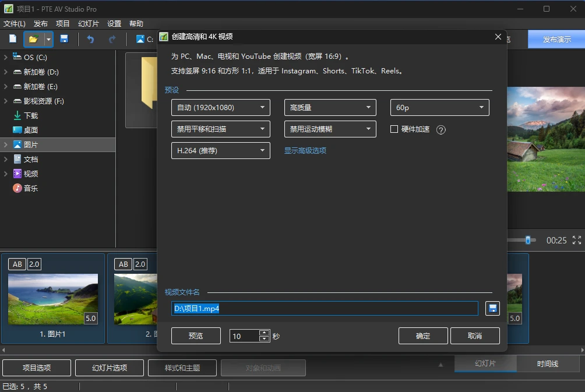The width and height of the screenshot is (585, 392).
Task: Switch to the 幻灯片 view tab
Action: [x=485, y=363]
